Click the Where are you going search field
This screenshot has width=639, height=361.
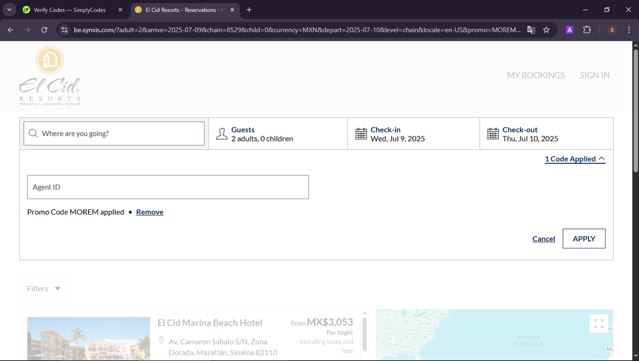(114, 133)
